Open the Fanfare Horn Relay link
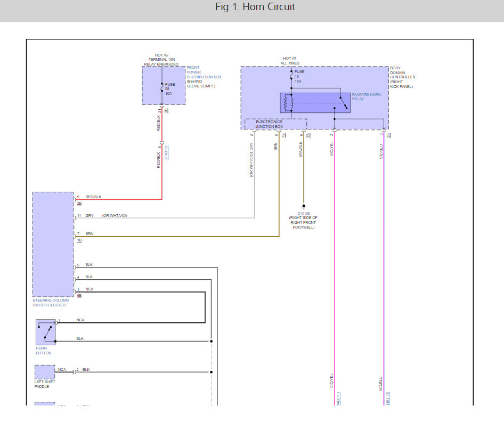The height and width of the screenshot is (422, 504). [366, 97]
